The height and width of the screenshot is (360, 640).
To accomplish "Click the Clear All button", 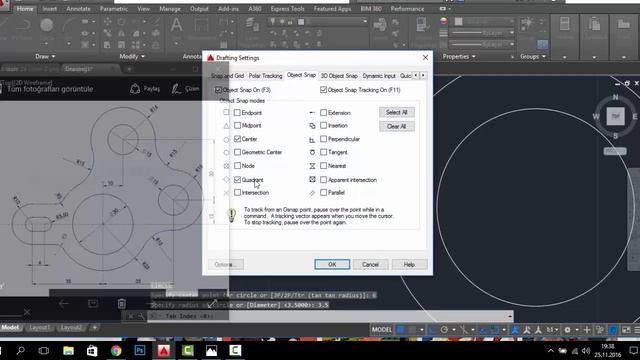I will [x=397, y=127].
